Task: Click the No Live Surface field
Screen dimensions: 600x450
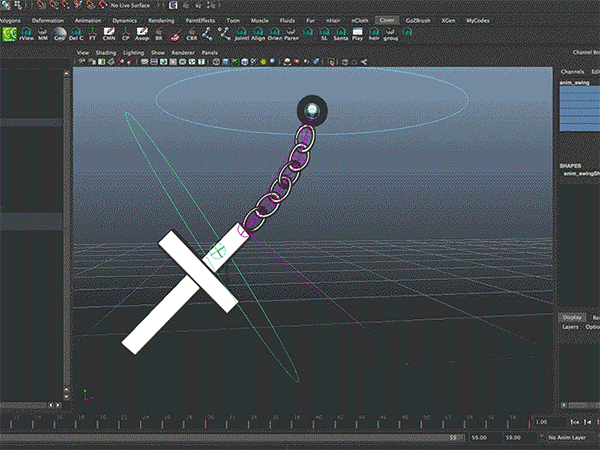Action: point(130,5)
